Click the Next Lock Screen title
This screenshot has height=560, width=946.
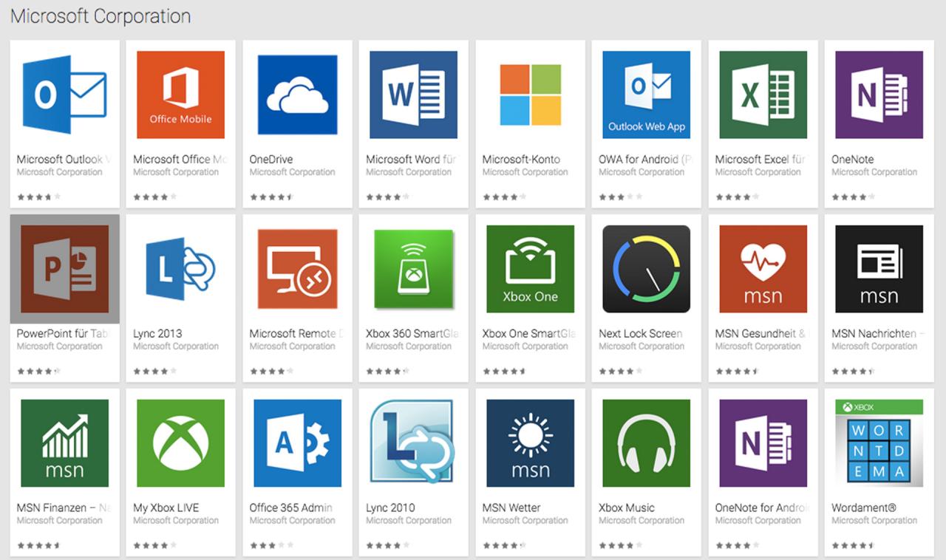641,333
